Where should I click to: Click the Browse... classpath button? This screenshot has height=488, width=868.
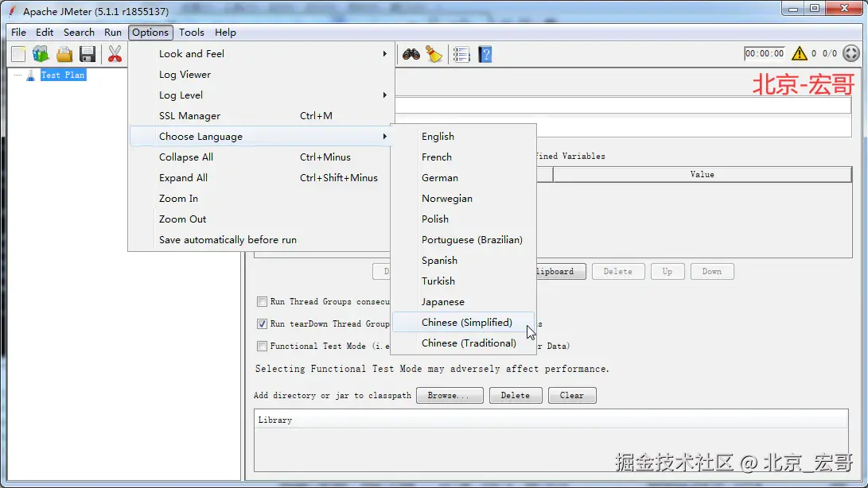pyautogui.click(x=450, y=395)
